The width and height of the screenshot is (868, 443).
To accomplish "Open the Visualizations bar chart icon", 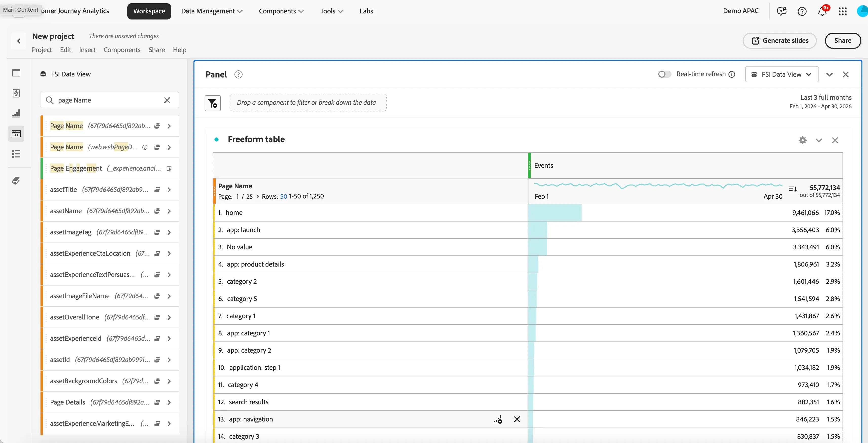I will 16,113.
